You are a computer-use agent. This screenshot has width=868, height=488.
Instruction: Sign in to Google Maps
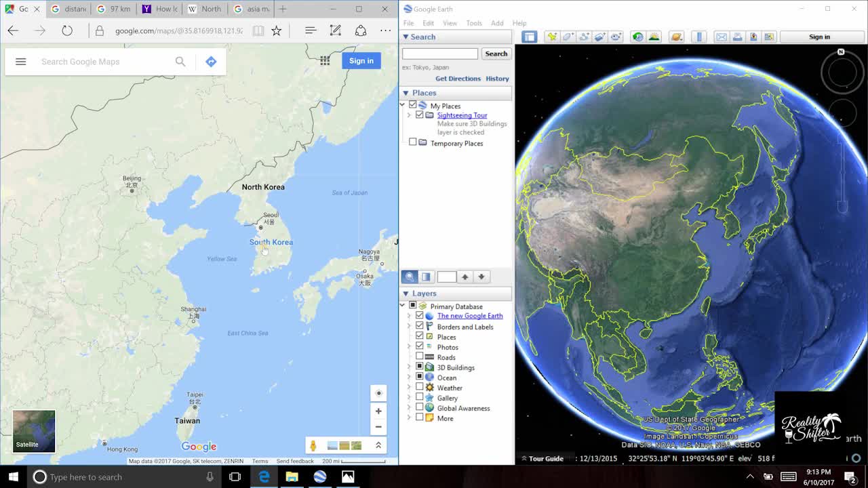361,61
